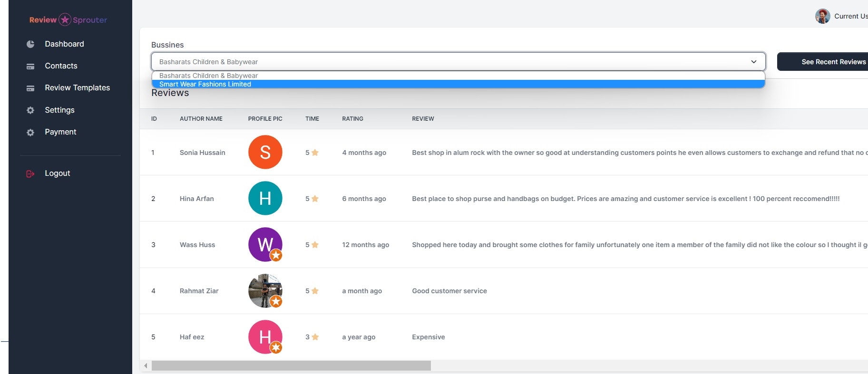Click the star icon in Hina Arfan's rating
This screenshot has width=868, height=374.
tap(315, 199)
